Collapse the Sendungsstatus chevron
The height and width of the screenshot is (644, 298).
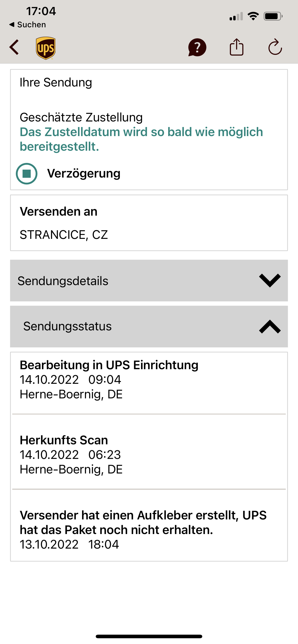coord(270,327)
